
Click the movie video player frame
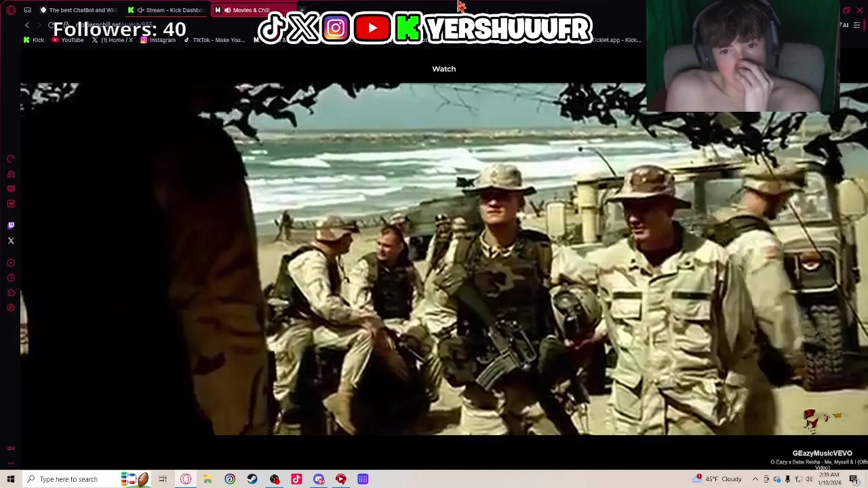[444, 259]
